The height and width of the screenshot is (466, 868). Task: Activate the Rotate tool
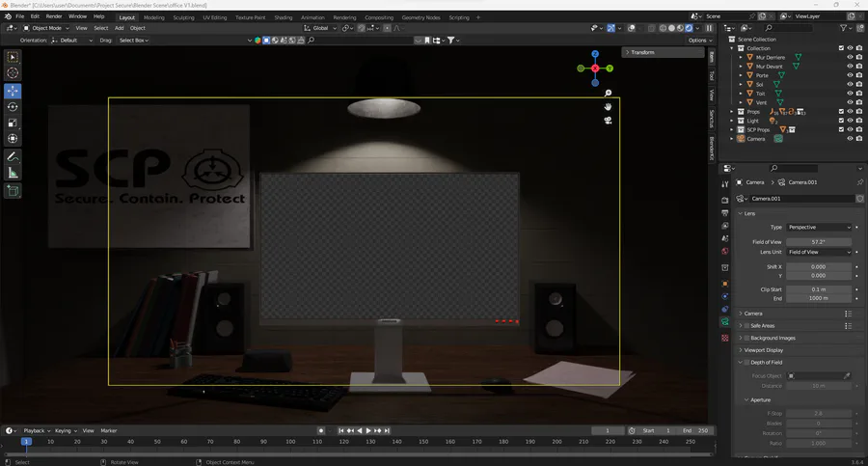tap(13, 107)
